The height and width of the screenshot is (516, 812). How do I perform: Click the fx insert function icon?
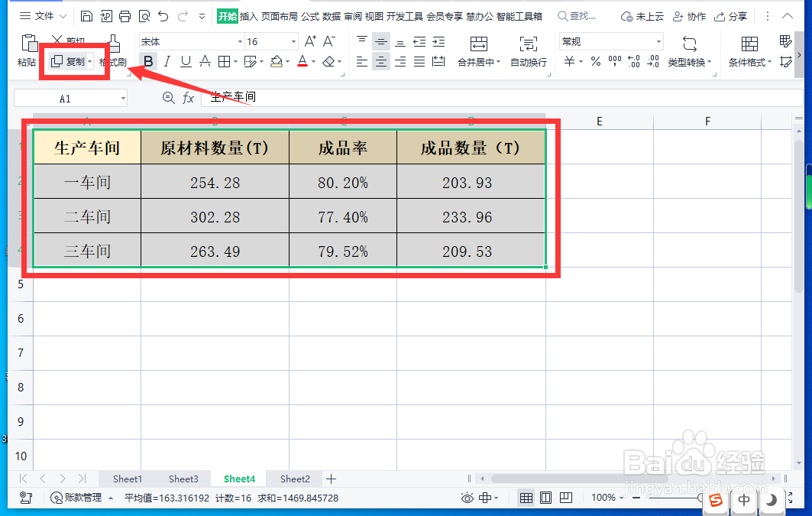pos(188,98)
